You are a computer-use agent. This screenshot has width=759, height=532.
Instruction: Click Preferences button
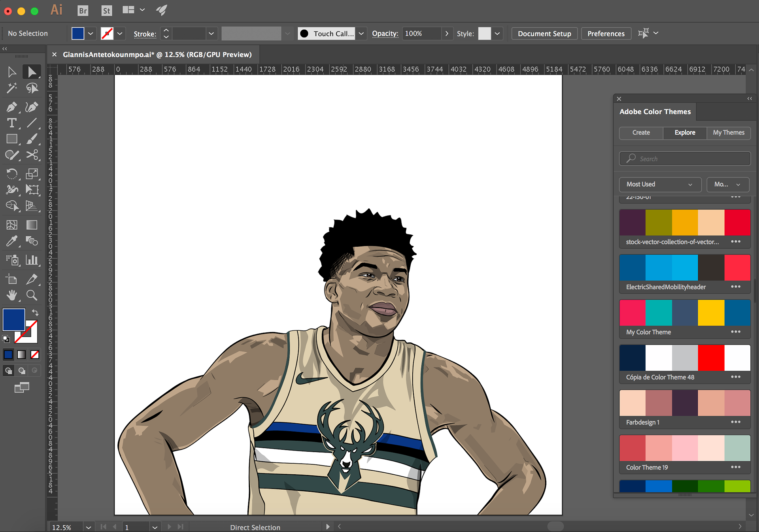pos(606,34)
